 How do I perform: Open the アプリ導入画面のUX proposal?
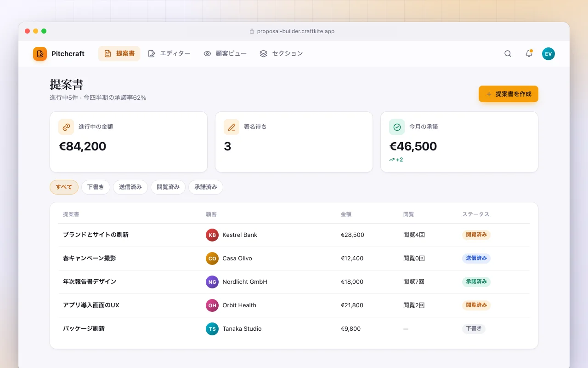pyautogui.click(x=91, y=305)
